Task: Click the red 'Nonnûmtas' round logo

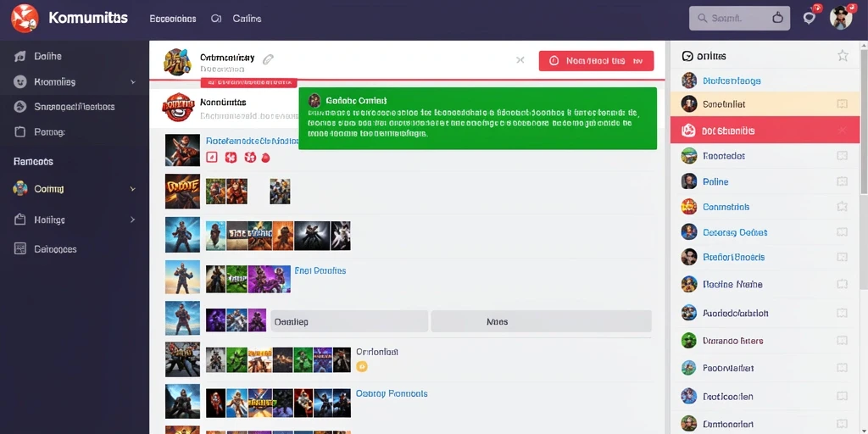Action: 178,108
